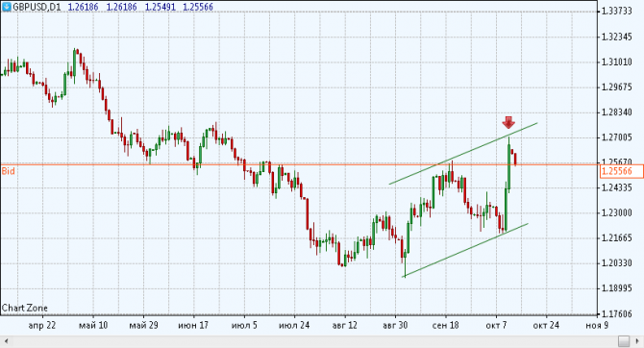Click the orange bid price box 1.25566

tap(621, 171)
